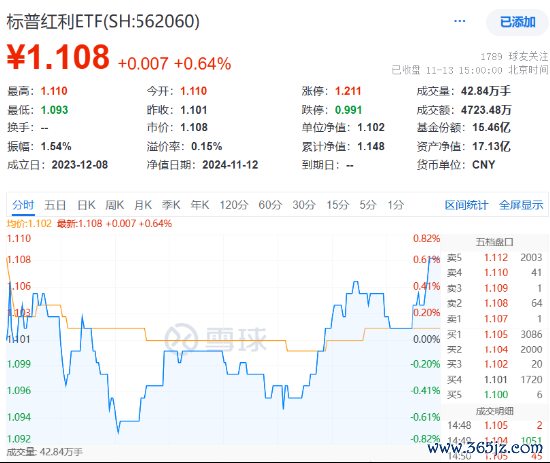Click the 成交量: 42.84万手 label below chart
This screenshot has width=550, height=463.
point(45,452)
